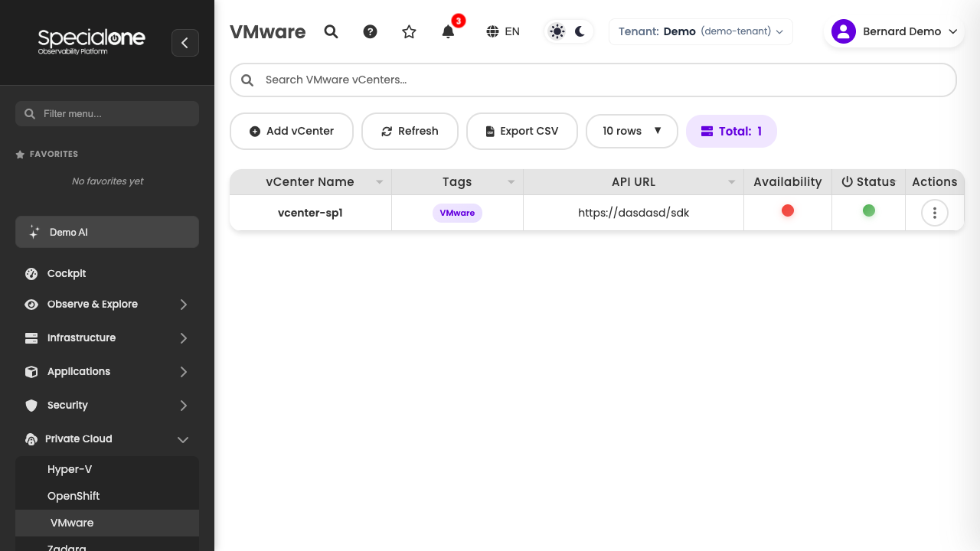Click the red availability indicator dot
980x551 pixels.
tap(788, 210)
